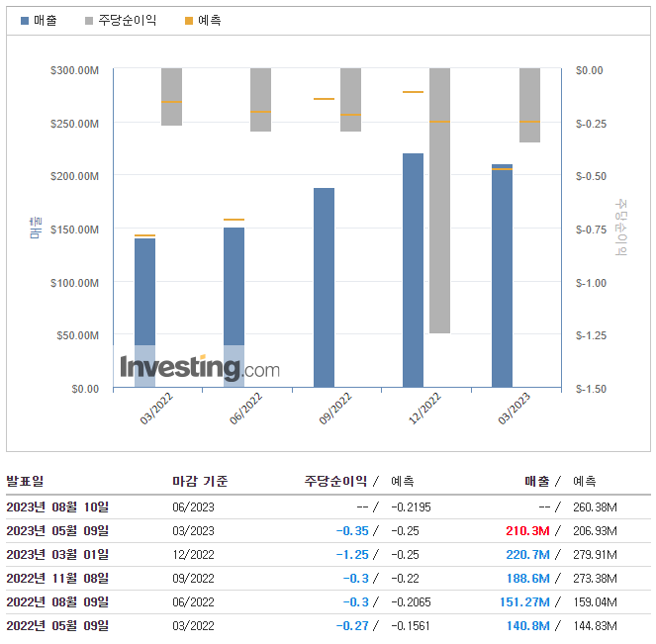Click the 주당순이익 legend label
This screenshot has width=656, height=644.
pos(128,20)
